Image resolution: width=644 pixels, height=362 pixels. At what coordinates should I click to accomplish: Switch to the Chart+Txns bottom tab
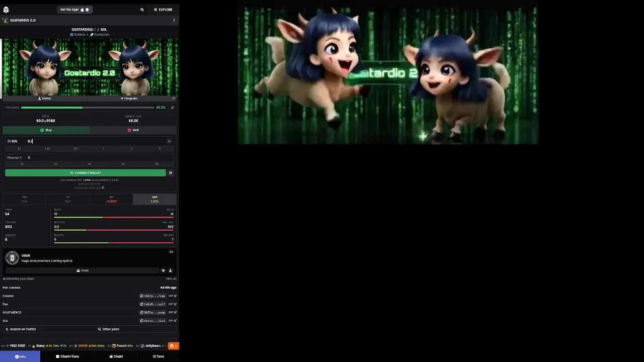point(67,356)
